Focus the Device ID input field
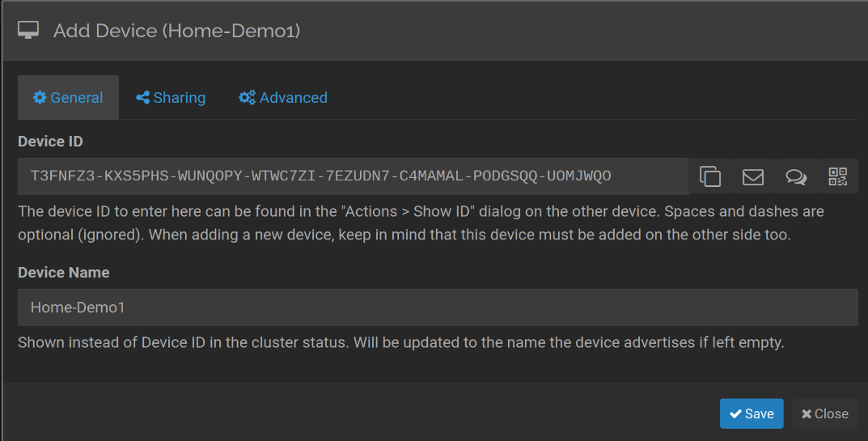Screen dimensions: 868x441 [353, 176]
